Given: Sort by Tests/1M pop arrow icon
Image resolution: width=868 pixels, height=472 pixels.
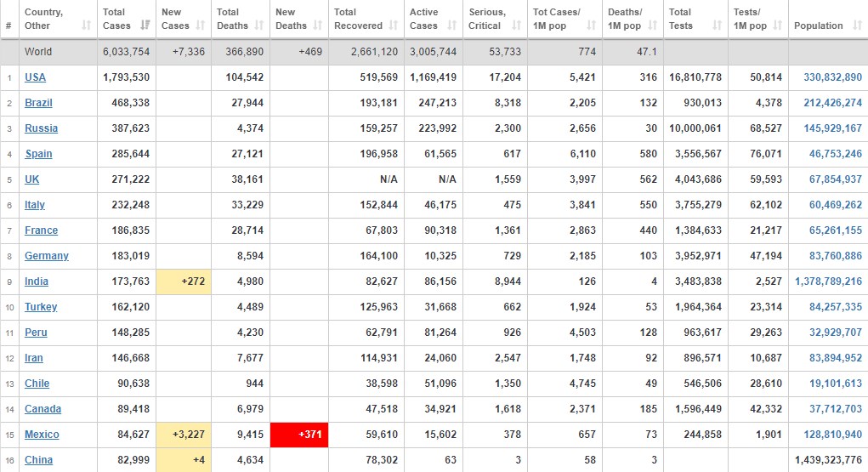Looking at the screenshot, I should point(778,26).
